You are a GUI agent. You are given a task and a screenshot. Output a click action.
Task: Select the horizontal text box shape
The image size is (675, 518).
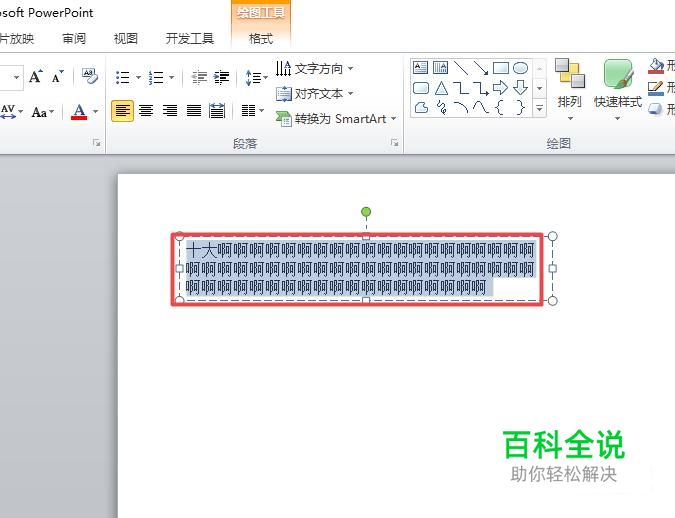[x=420, y=68]
